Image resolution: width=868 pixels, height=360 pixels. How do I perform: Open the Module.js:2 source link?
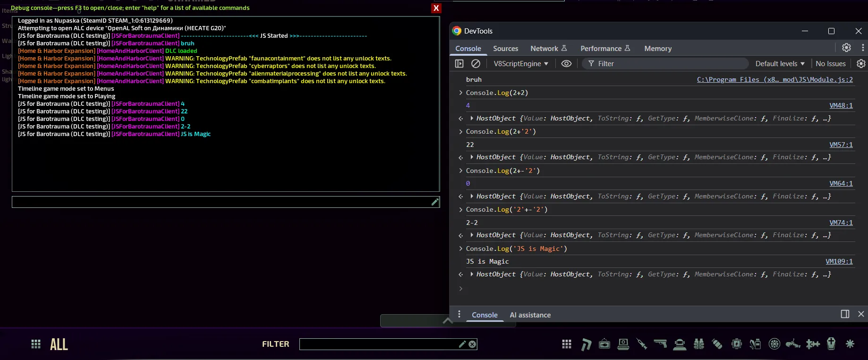(774, 79)
